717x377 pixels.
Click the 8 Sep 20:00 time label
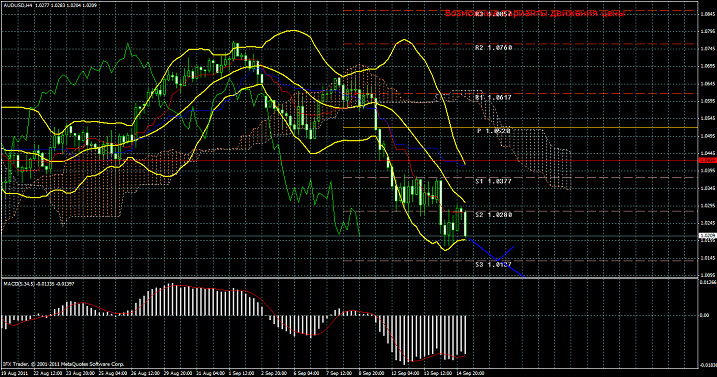click(371, 373)
